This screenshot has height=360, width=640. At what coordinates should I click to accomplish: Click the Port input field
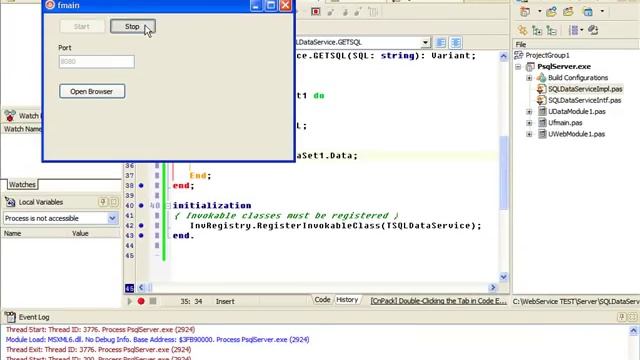point(97,62)
